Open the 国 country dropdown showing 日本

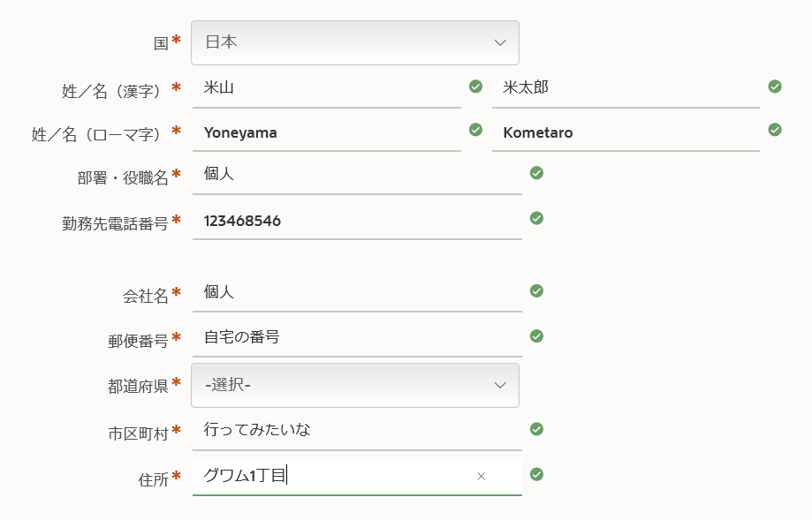point(355,41)
